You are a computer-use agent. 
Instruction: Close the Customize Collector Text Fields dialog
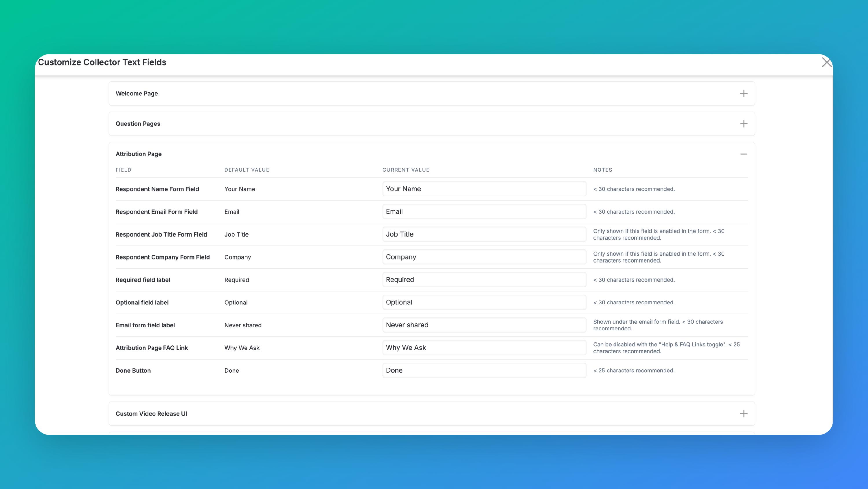coord(826,62)
